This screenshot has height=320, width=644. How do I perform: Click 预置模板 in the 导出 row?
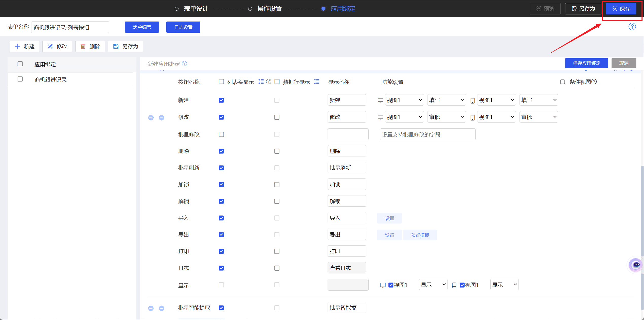420,235
